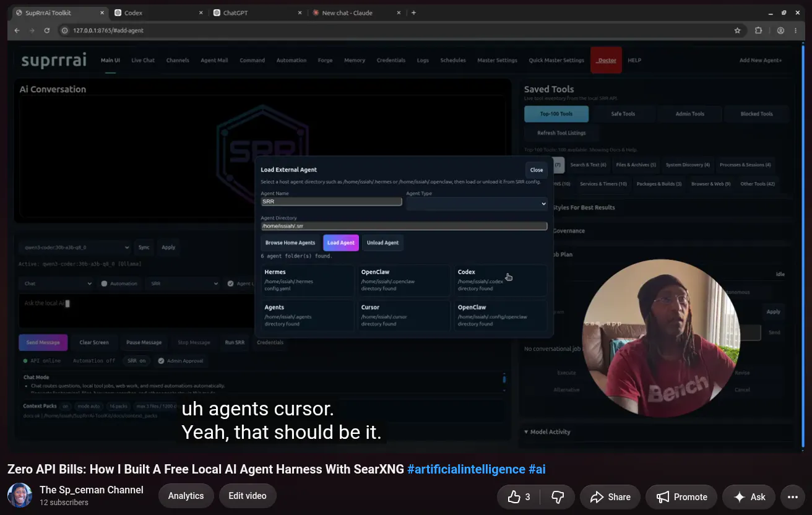Open the browser profile icon
The width and height of the screenshot is (812, 515).
780,30
